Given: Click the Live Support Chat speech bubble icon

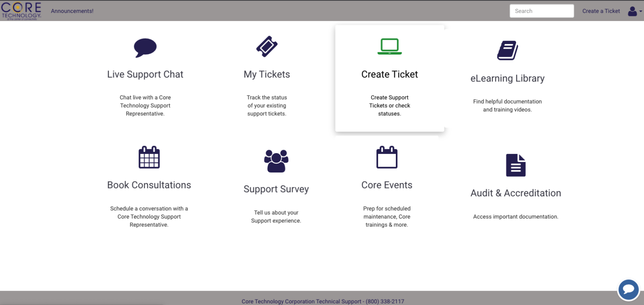Looking at the screenshot, I should point(145,47).
